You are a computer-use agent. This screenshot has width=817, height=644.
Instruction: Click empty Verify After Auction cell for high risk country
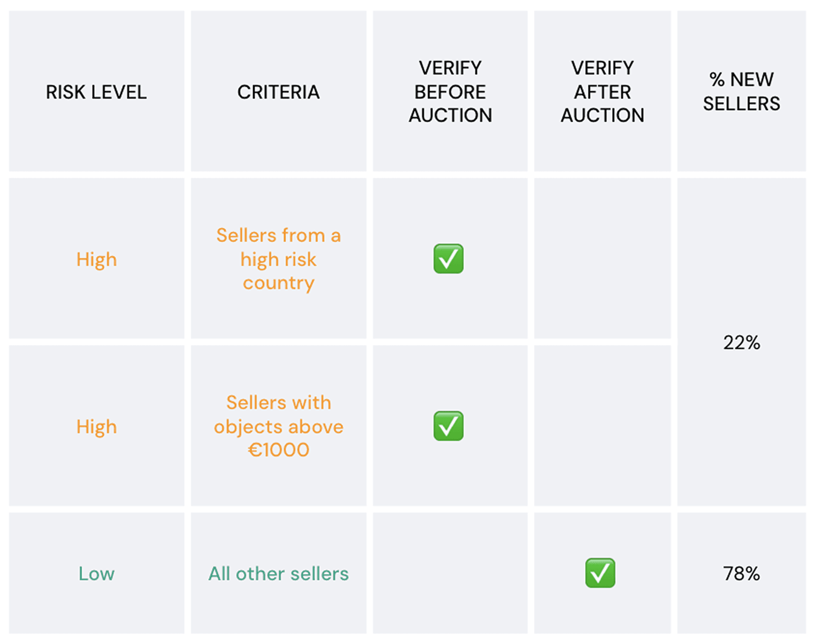point(602,258)
